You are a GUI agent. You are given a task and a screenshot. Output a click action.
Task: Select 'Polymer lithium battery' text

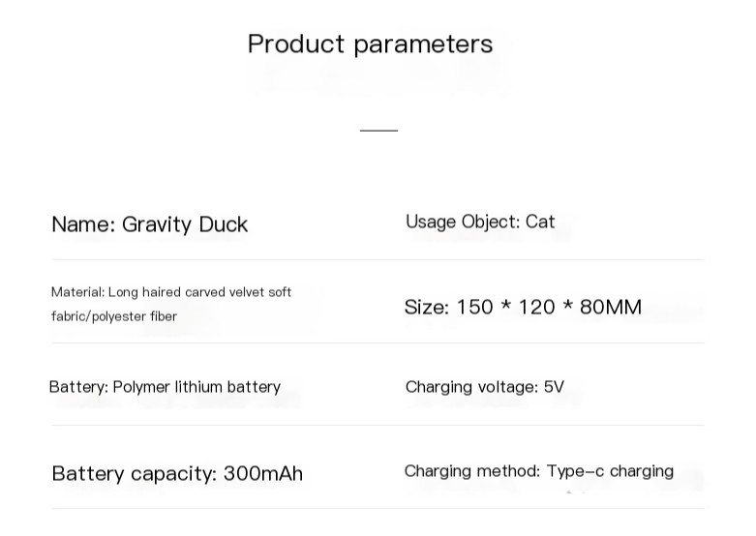197,387
